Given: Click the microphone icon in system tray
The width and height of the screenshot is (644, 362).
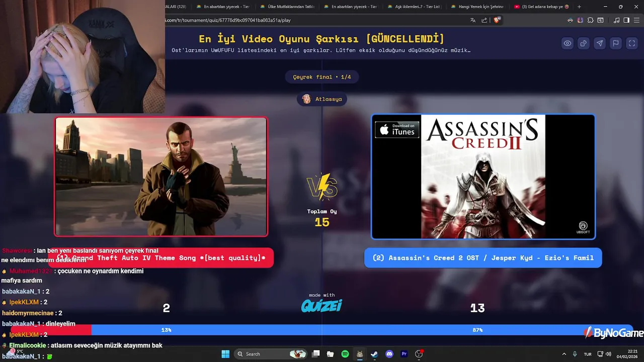Looking at the screenshot, I should coord(575,354).
